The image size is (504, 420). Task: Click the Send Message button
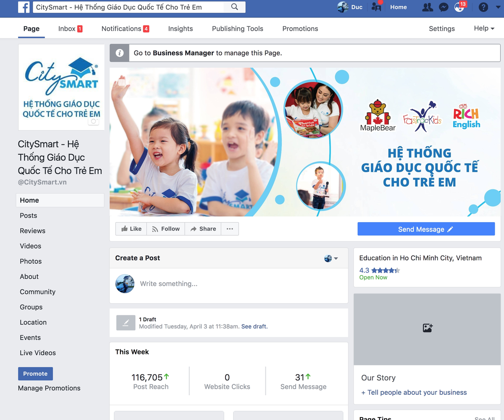[426, 229]
